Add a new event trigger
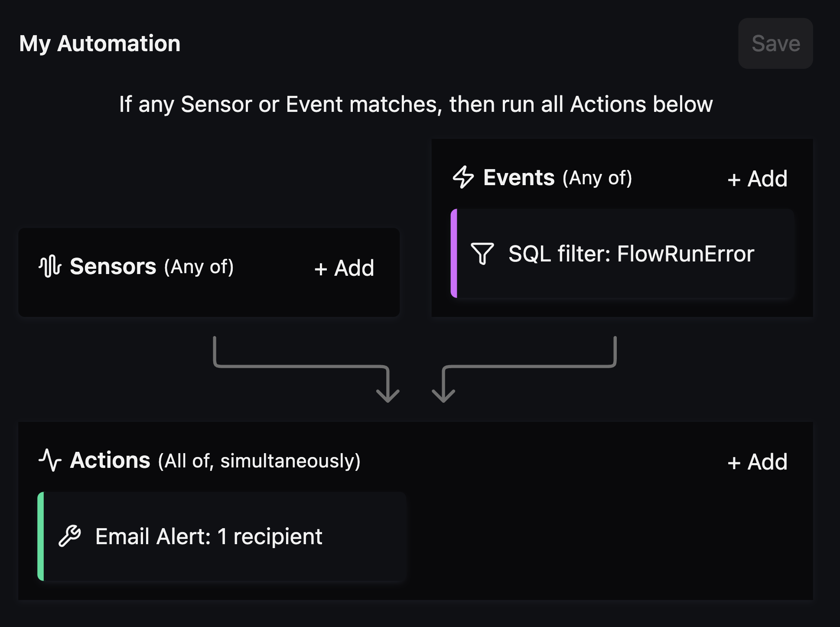This screenshot has width=840, height=627. click(757, 179)
